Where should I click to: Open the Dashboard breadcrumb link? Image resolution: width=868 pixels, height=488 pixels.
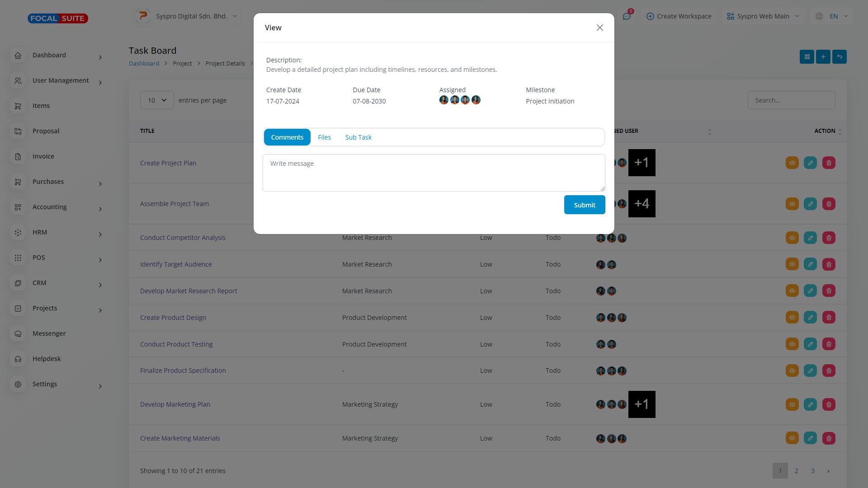coord(144,64)
